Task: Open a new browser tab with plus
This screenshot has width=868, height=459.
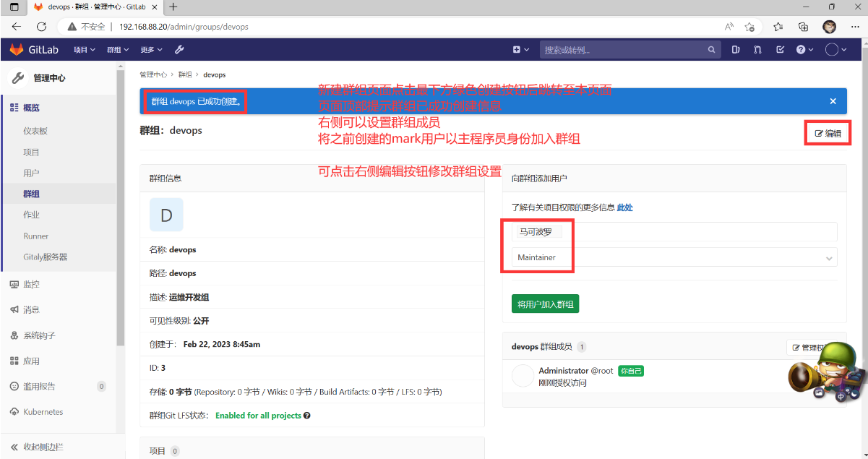Action: pyautogui.click(x=173, y=7)
